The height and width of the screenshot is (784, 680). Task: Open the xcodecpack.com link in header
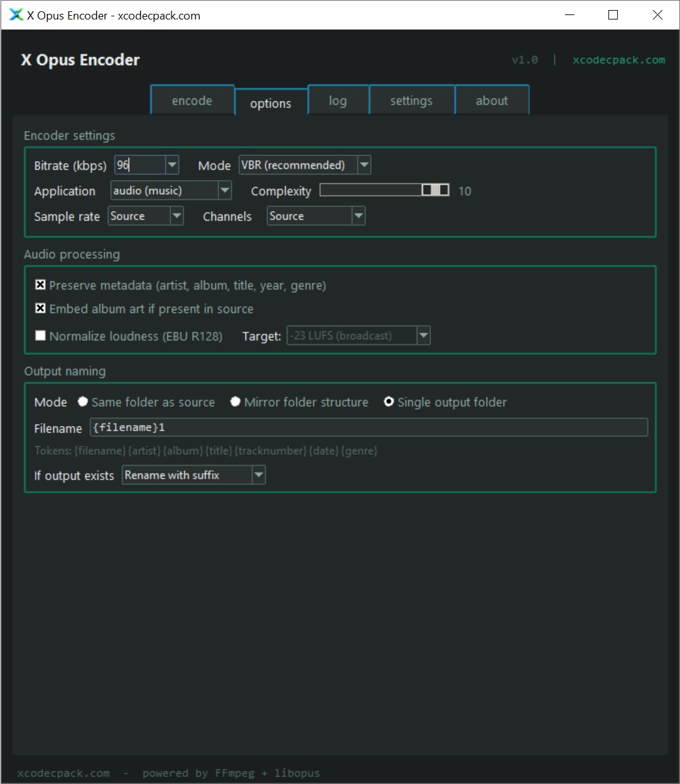pyautogui.click(x=618, y=60)
